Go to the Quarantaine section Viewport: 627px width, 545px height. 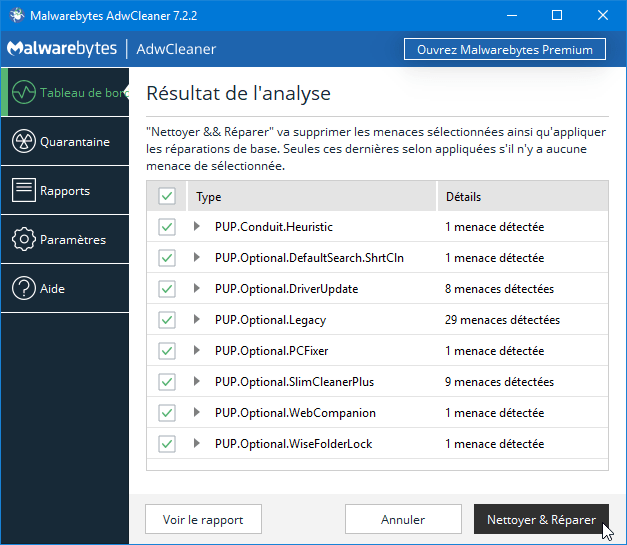click(65, 141)
